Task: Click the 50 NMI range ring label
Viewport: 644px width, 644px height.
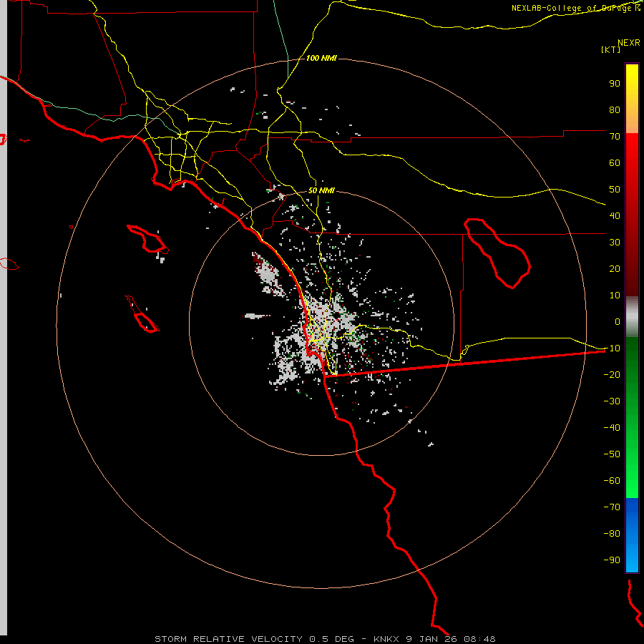Action: click(321, 190)
